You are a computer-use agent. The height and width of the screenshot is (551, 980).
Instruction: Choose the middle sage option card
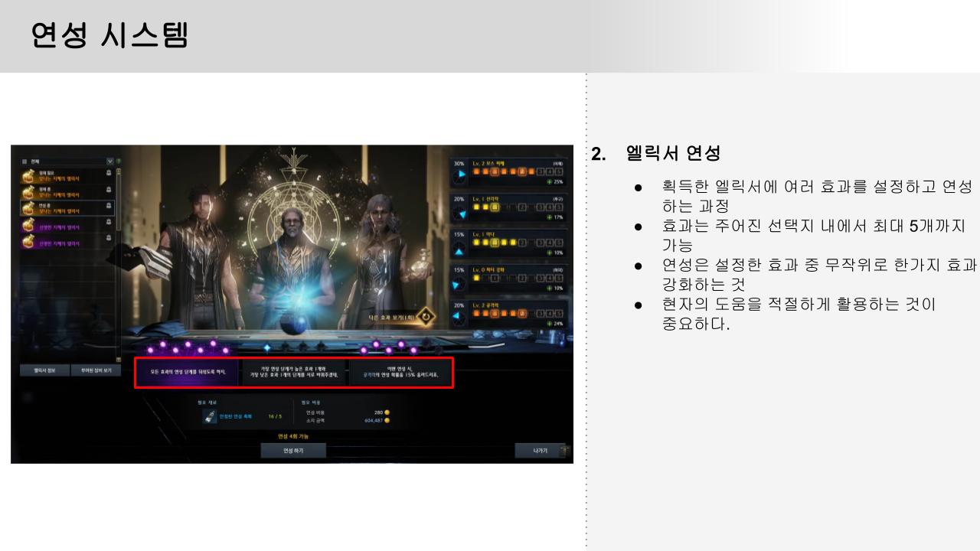(x=293, y=372)
